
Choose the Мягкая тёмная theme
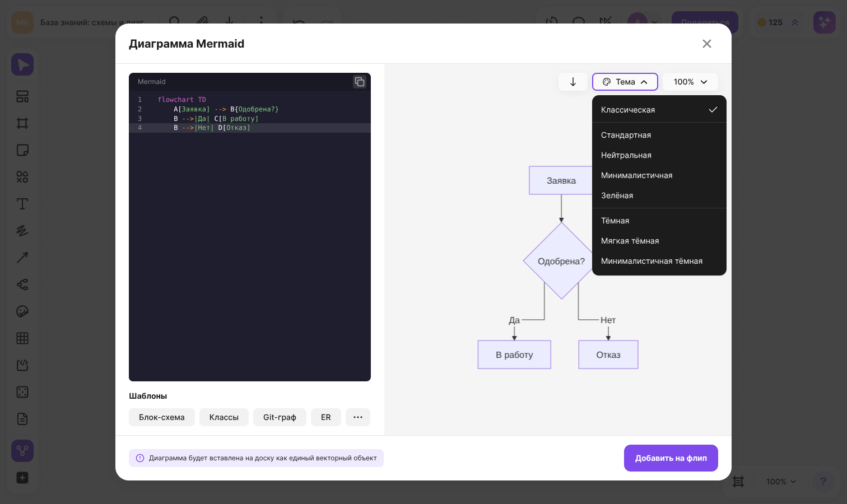pos(659,241)
